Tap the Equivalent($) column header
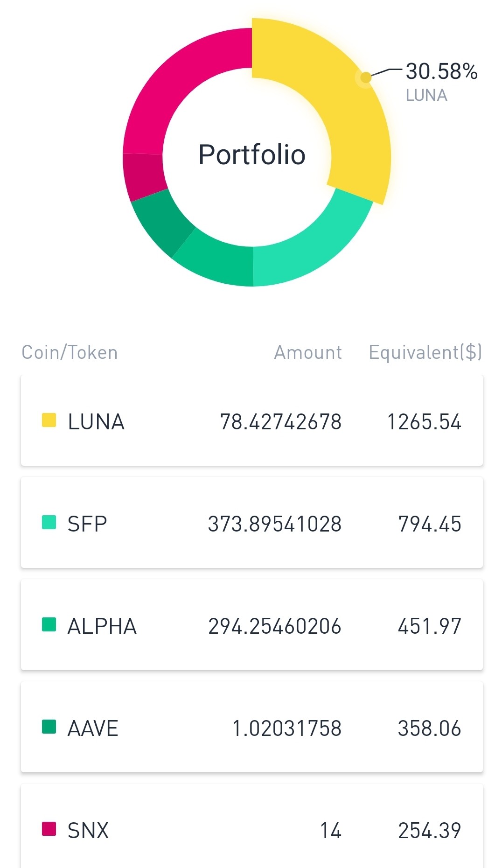 pyautogui.click(x=425, y=352)
